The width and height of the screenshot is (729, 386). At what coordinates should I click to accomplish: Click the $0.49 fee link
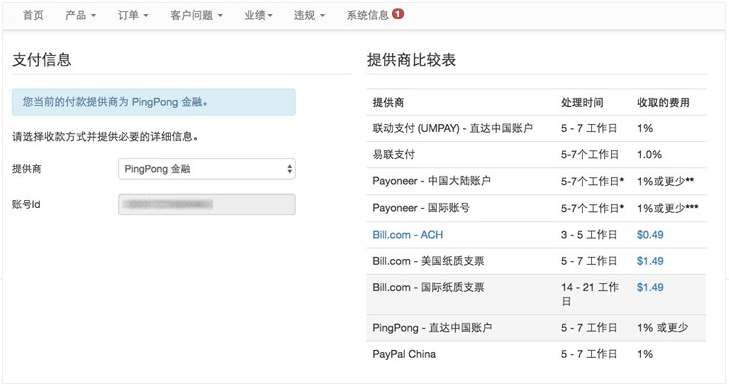[x=650, y=235]
